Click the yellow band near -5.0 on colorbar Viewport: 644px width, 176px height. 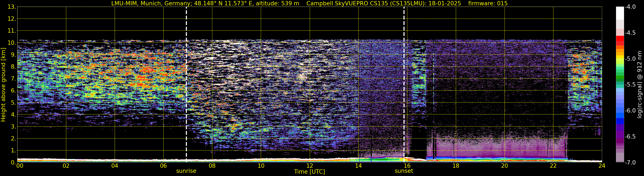click(620, 57)
